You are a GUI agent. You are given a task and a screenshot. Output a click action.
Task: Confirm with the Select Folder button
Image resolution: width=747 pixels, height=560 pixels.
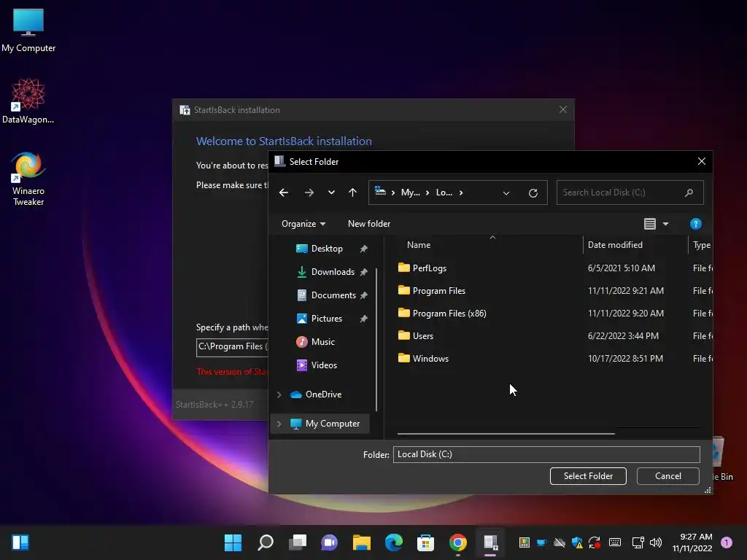(589, 476)
